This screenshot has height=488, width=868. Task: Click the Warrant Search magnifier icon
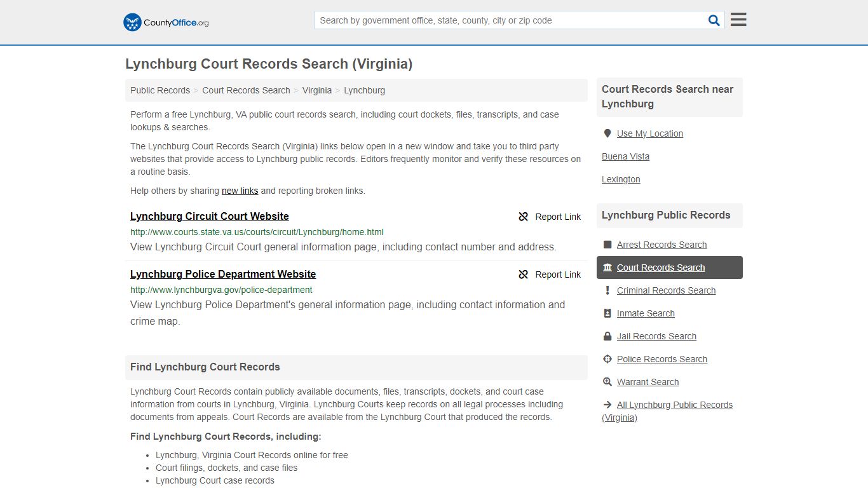coord(607,382)
